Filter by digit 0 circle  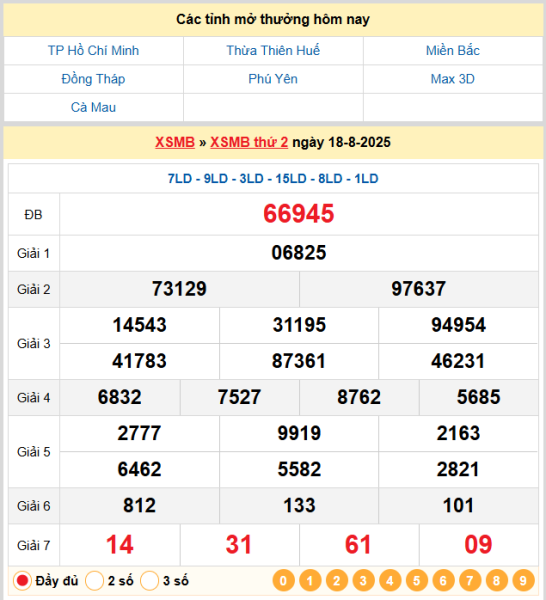coord(284,580)
